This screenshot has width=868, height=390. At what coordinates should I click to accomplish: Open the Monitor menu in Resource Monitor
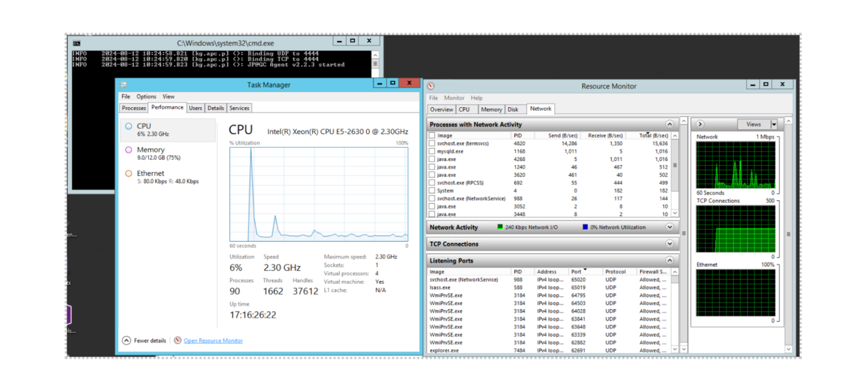tap(454, 98)
